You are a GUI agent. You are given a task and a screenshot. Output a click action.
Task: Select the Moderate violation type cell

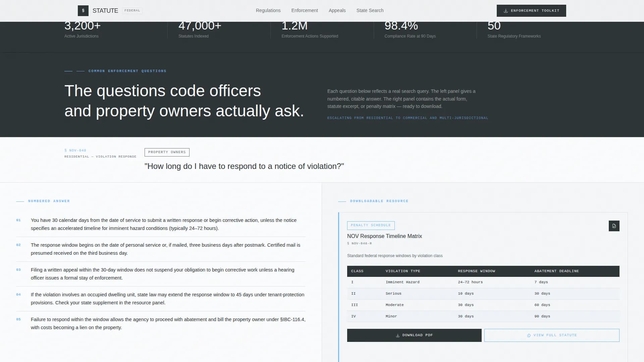[x=394, y=305]
